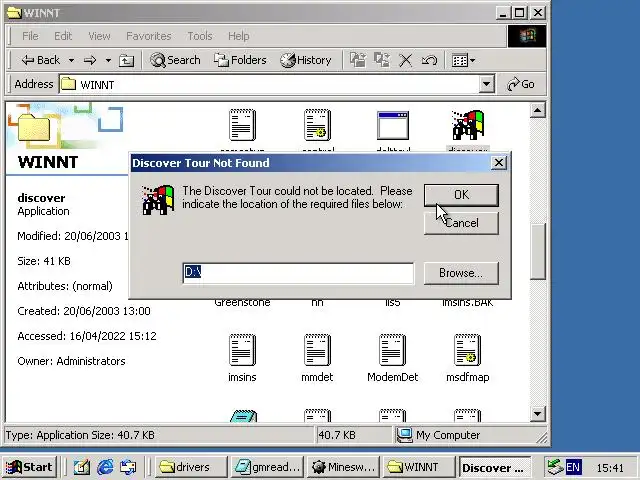The width and height of the screenshot is (640, 480).
Task: Click the Discover taskbar button
Action: coord(495,467)
